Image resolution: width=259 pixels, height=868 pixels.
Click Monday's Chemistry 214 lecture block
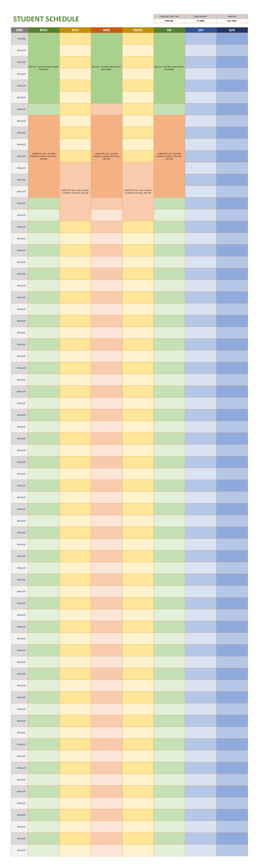pyautogui.click(x=44, y=156)
